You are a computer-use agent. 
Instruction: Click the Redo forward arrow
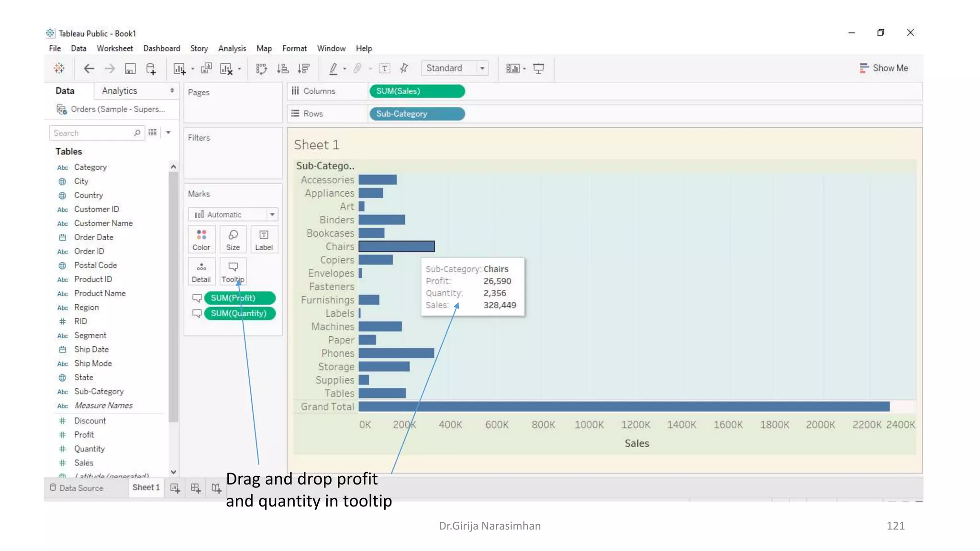[x=110, y=68]
